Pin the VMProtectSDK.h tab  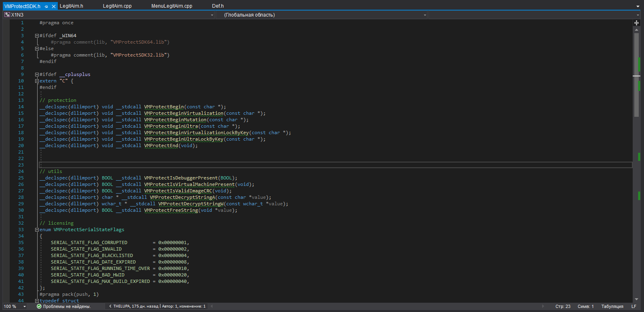[x=46, y=6]
